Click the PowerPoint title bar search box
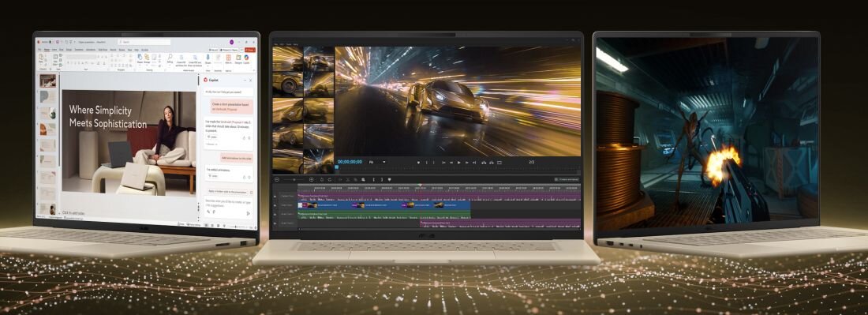 [x=144, y=42]
